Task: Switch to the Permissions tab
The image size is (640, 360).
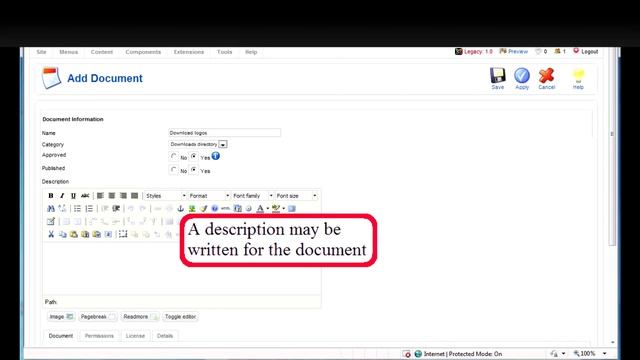Action: pyautogui.click(x=99, y=336)
